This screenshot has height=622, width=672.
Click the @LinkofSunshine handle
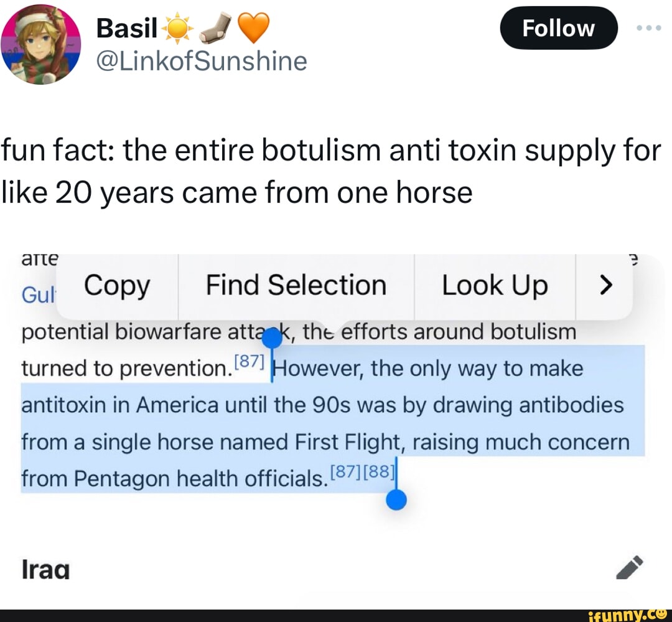(202, 61)
